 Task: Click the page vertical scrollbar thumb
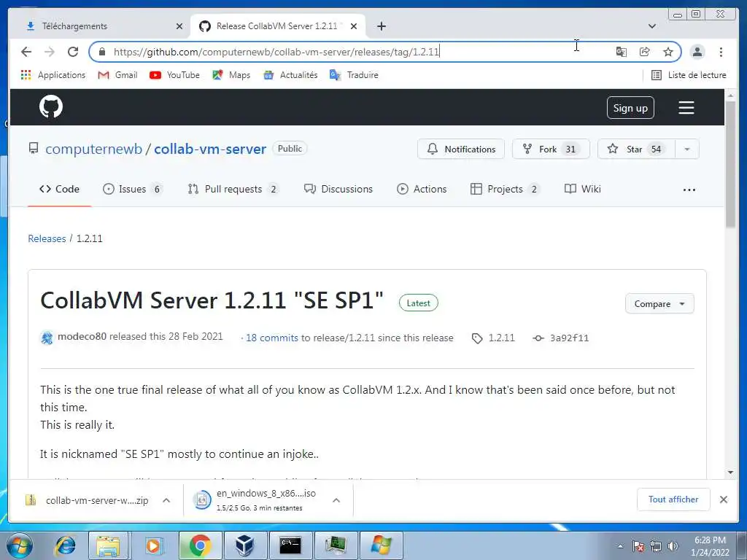(731, 164)
